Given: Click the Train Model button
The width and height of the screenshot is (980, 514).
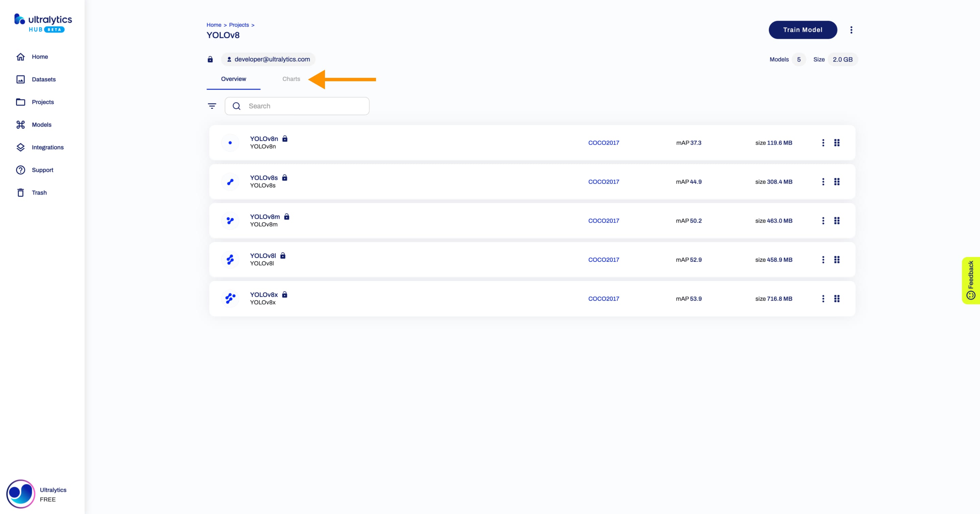Looking at the screenshot, I should [x=802, y=30].
